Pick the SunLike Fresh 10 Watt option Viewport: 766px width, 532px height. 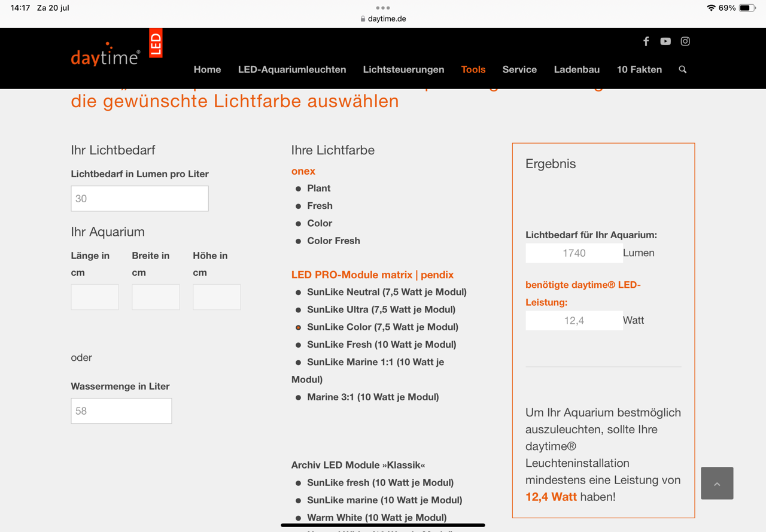pyautogui.click(x=381, y=344)
